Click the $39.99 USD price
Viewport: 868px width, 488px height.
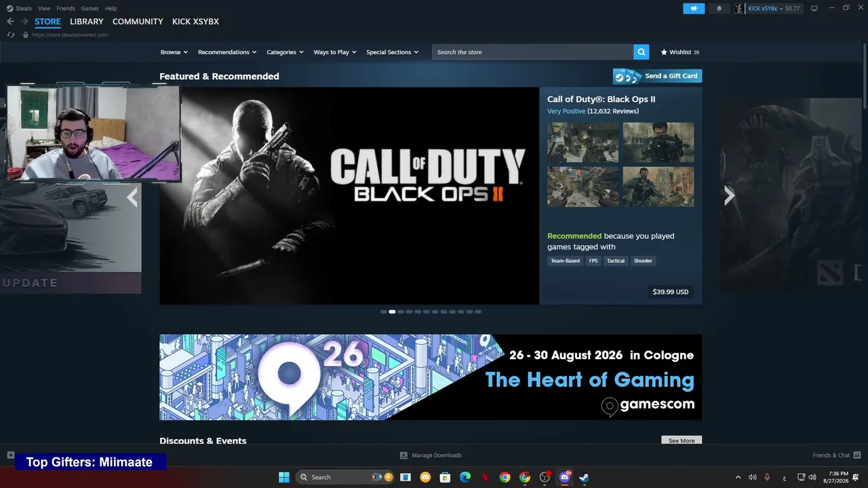pos(671,292)
